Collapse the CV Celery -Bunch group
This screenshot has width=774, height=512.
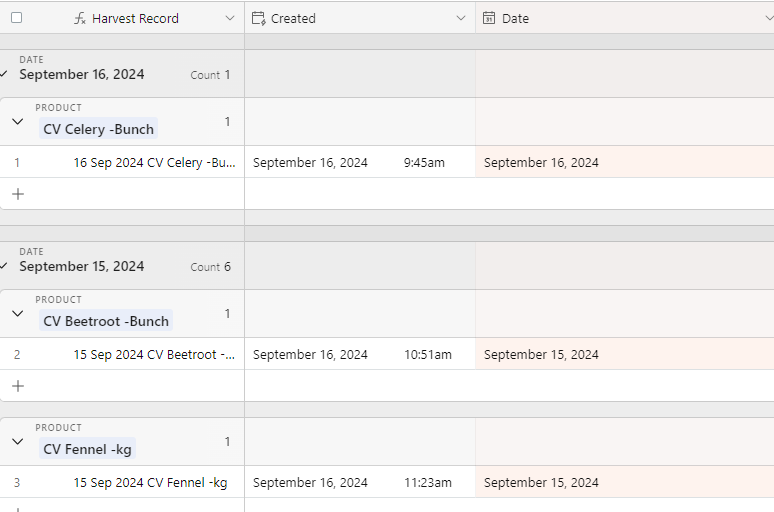[18, 121]
